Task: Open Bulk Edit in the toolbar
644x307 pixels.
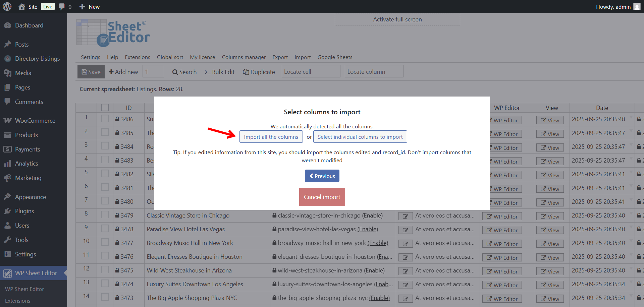Action: pos(220,72)
